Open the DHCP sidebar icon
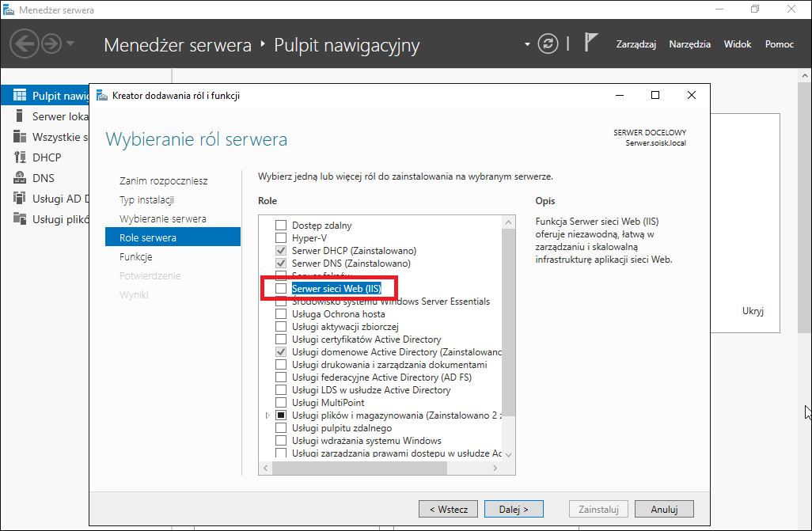 tap(20, 157)
